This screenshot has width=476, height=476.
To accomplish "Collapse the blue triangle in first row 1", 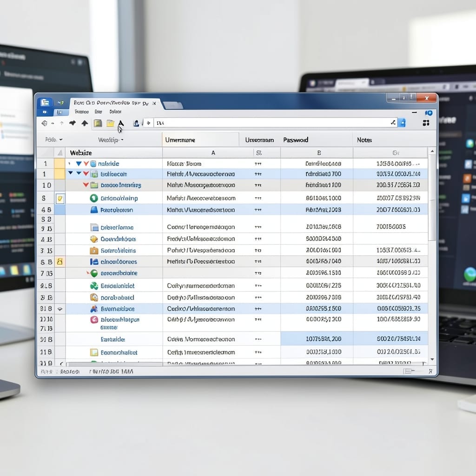I will pyautogui.click(x=79, y=164).
